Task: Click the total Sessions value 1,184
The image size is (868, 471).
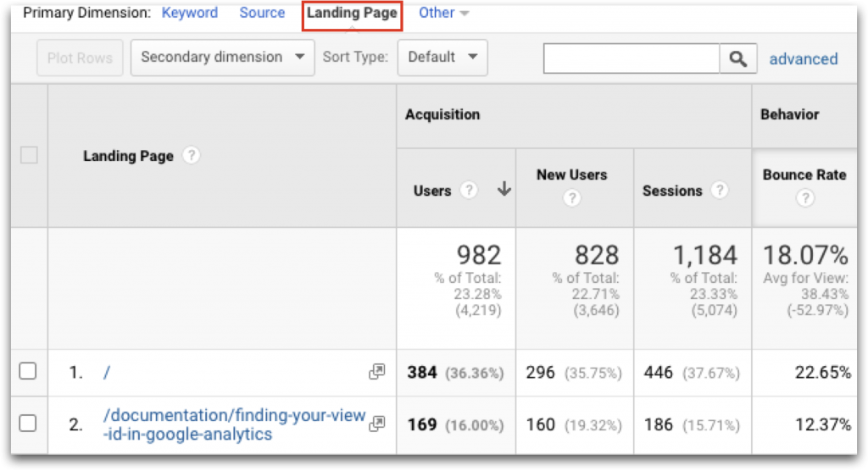Action: 704,255
